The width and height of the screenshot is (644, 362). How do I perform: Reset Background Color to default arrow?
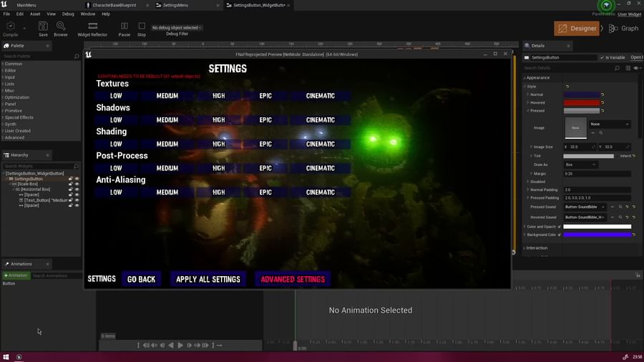pos(634,235)
